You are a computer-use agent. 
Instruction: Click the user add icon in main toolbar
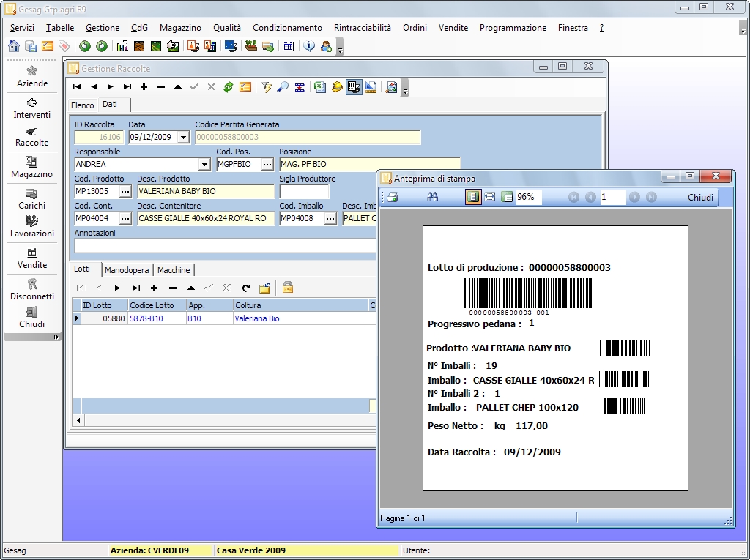[x=326, y=46]
